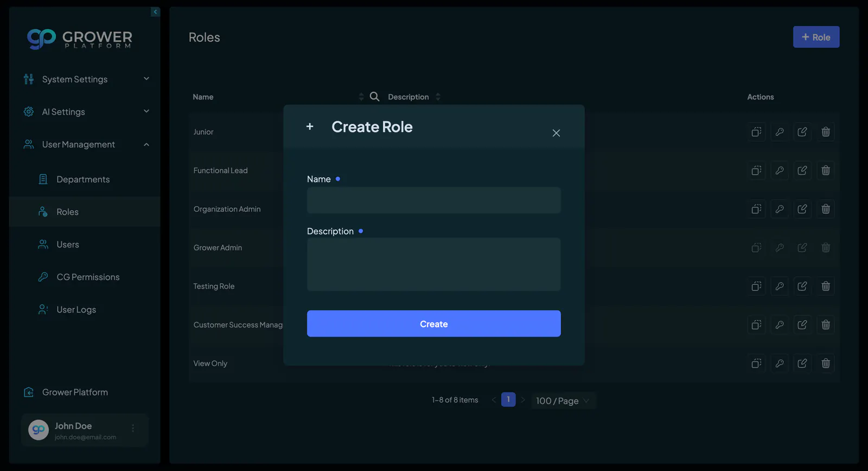Edit the Customer Success Manager role
Viewport: 868px width, 471px height.
pos(802,324)
